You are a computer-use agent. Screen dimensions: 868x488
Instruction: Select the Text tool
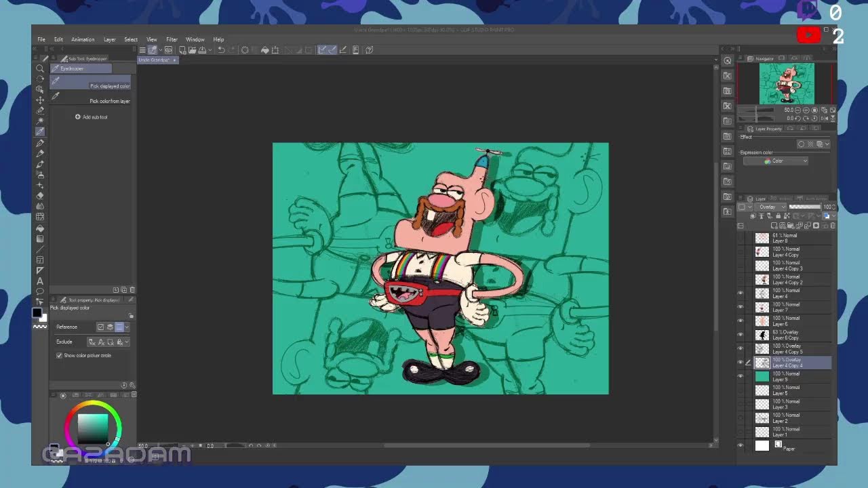[x=40, y=281]
